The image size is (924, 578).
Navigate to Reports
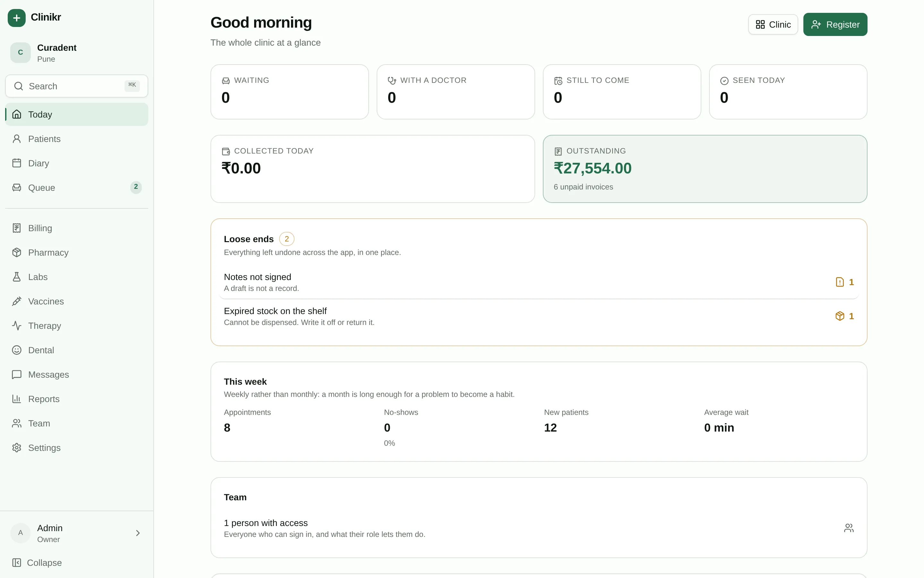77,399
